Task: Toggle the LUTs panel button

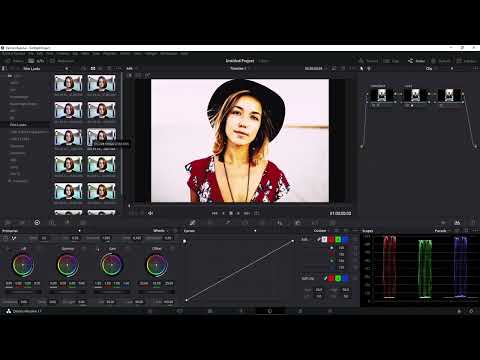Action: [36, 61]
